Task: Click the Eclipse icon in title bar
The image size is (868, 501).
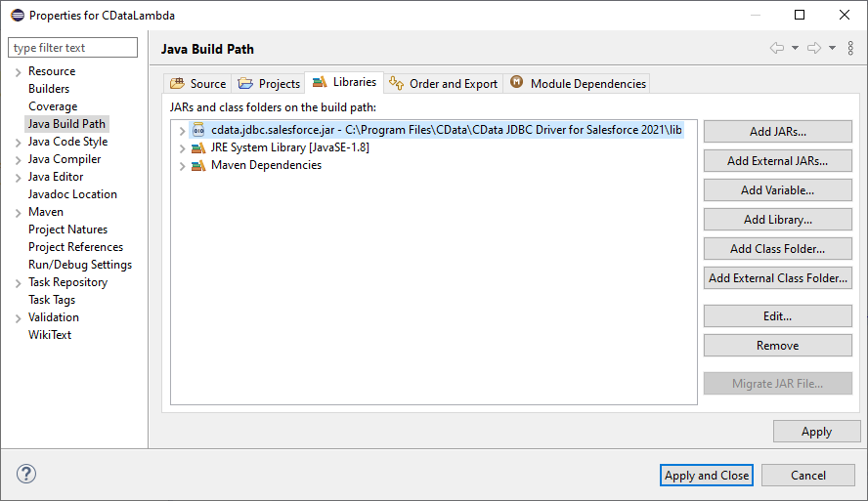Action: pos(17,16)
